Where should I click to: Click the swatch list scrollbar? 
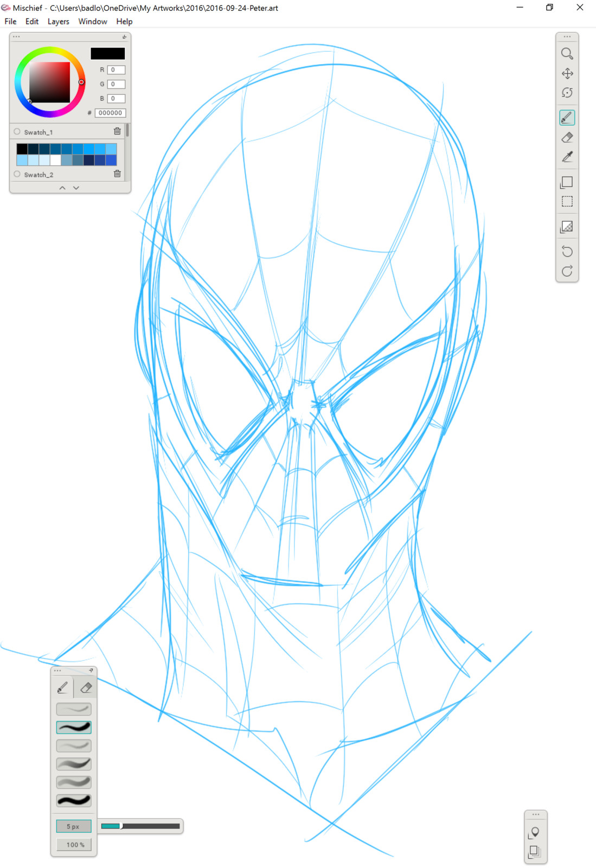pos(127,130)
